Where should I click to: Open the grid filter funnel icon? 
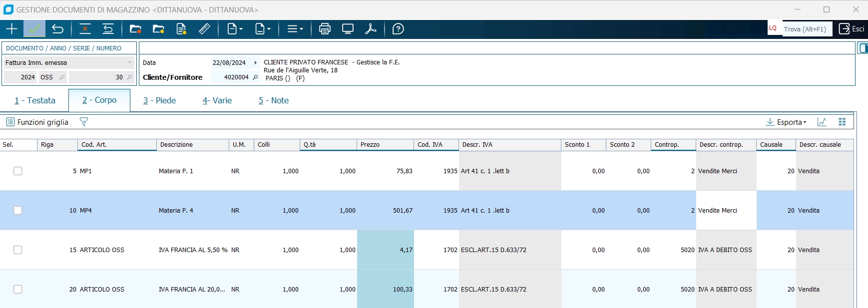[84, 122]
